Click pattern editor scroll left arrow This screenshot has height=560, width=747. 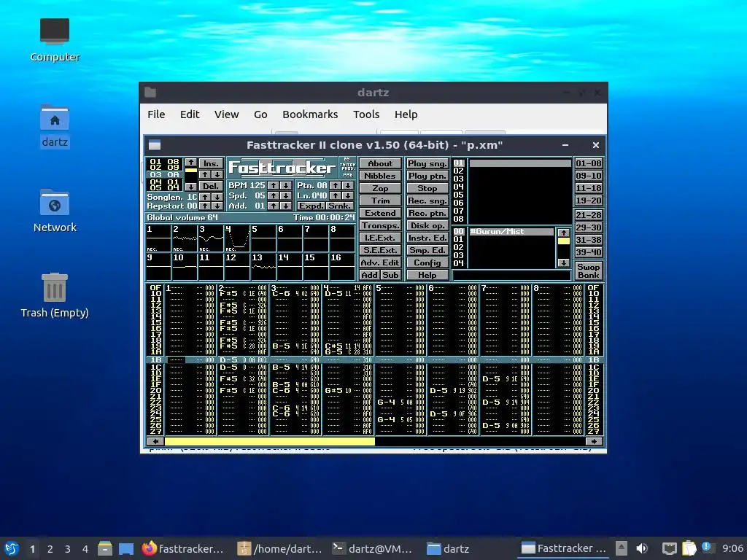pos(155,441)
